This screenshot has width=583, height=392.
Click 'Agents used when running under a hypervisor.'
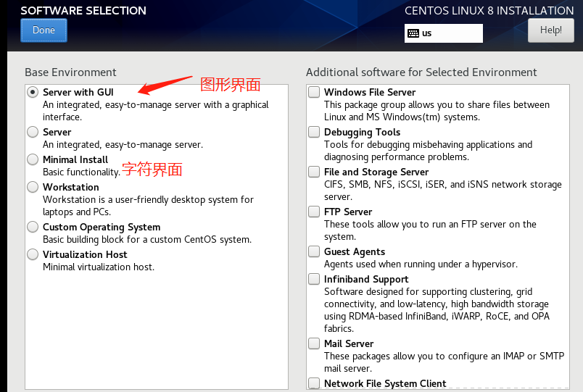tap(421, 264)
